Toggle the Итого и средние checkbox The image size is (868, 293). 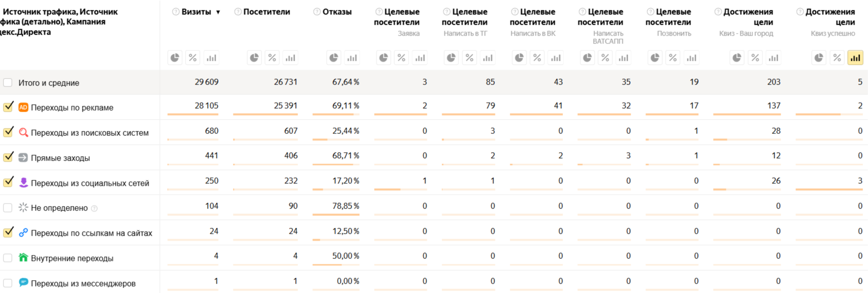coord(8,83)
